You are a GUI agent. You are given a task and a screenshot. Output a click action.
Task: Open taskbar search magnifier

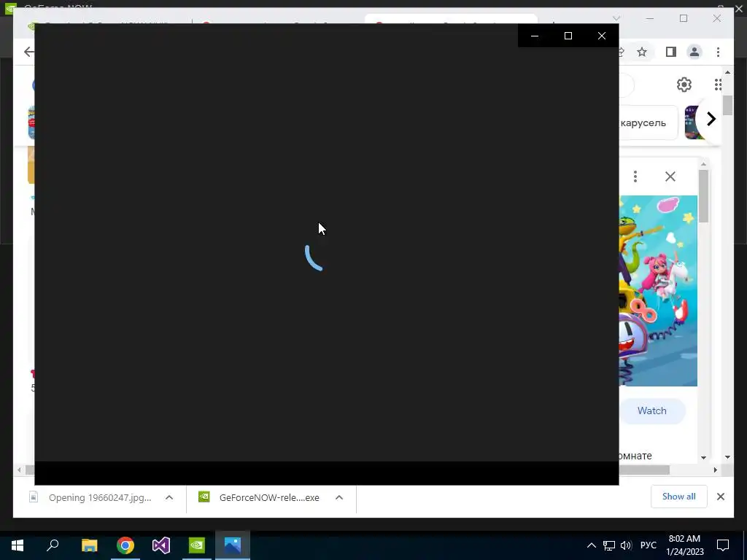tap(53, 545)
